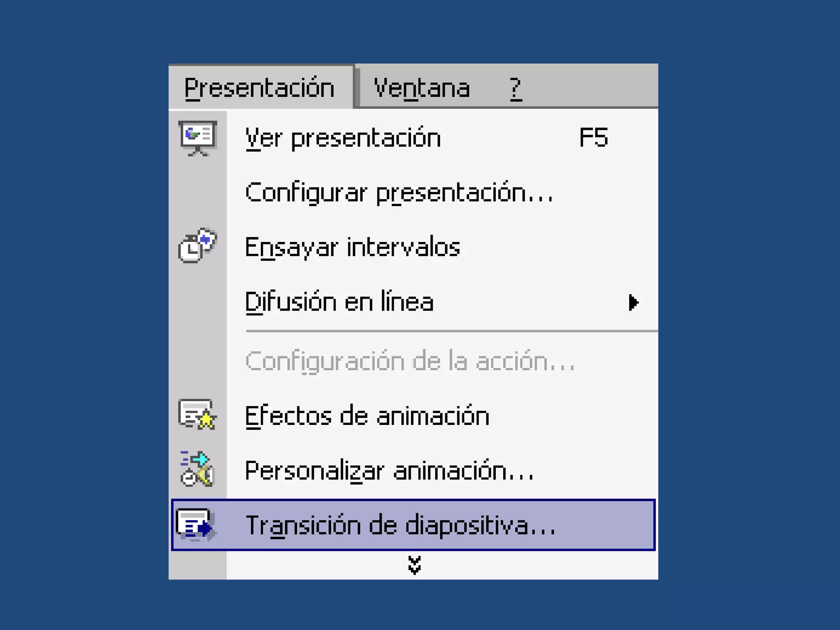Choose the Efectos de animación text label

367,416
